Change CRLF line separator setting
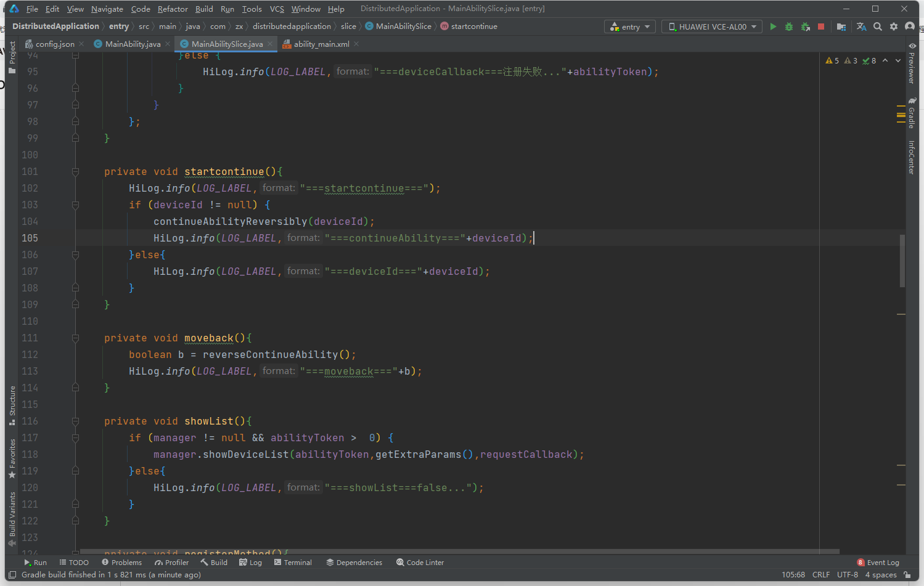 [x=821, y=575]
